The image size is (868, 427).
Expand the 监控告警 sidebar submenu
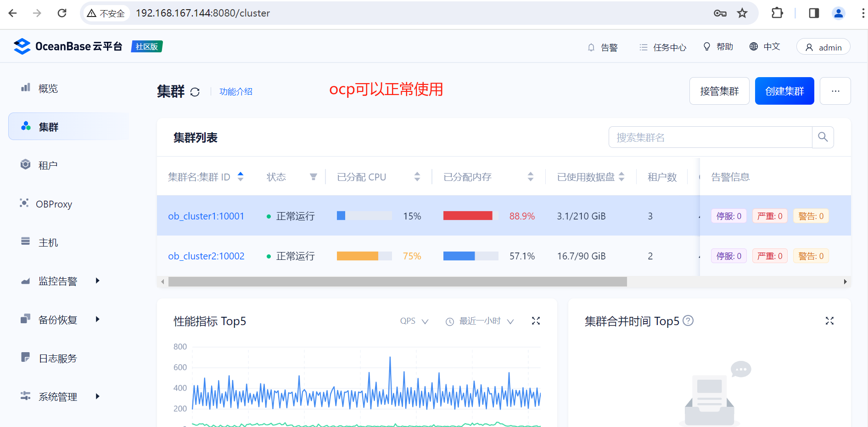(97, 281)
